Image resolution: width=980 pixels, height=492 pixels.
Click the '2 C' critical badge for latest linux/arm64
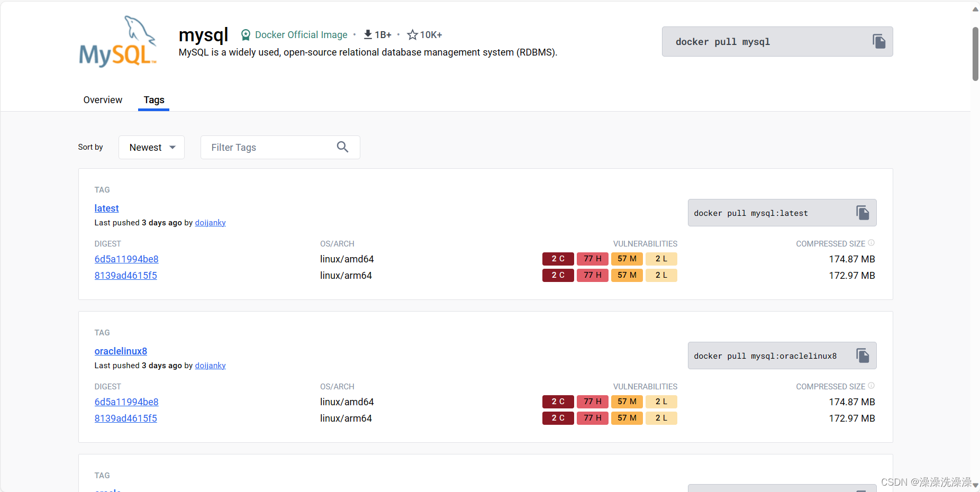tap(558, 275)
